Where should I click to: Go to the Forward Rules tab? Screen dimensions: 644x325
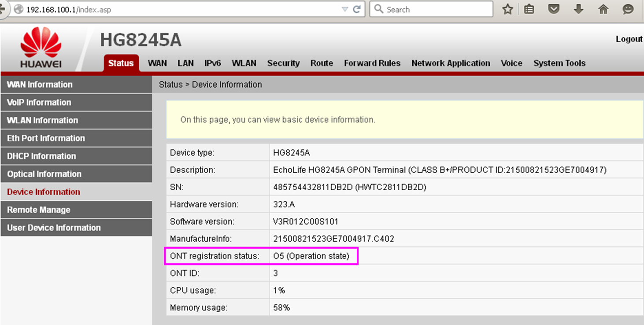pos(372,63)
